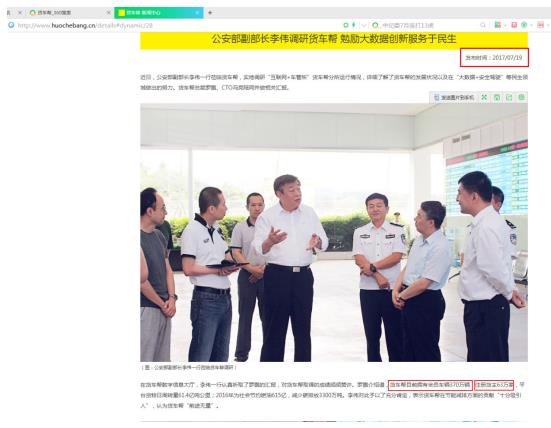Click the site security icon left of URL
The height and width of the screenshot is (428, 551).
(x=11, y=25)
